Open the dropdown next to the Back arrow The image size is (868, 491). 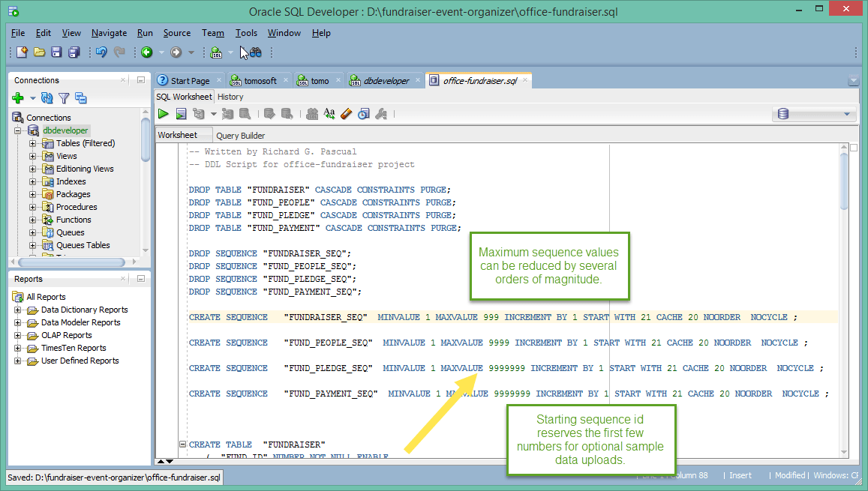coord(161,52)
